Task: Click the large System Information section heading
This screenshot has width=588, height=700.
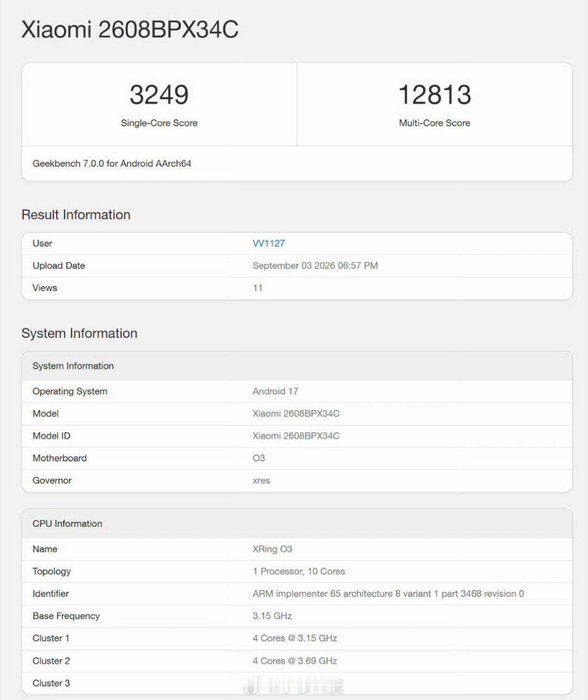Action: [x=79, y=333]
